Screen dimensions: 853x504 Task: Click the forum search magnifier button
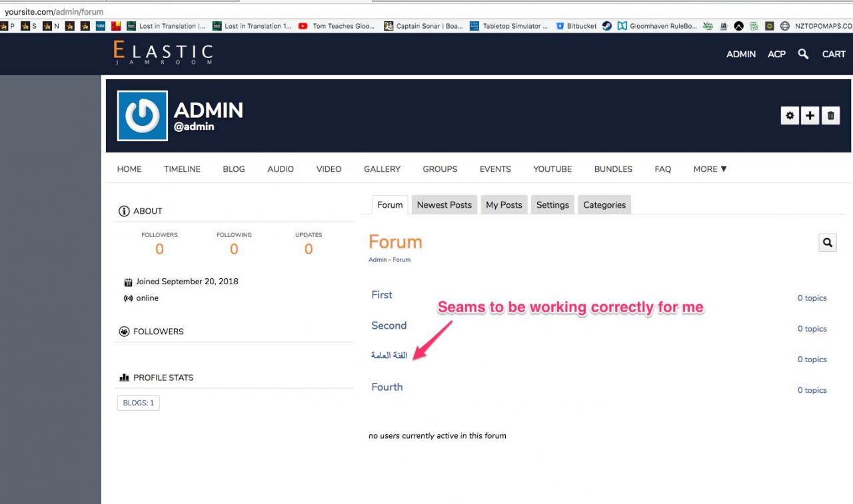[828, 242]
